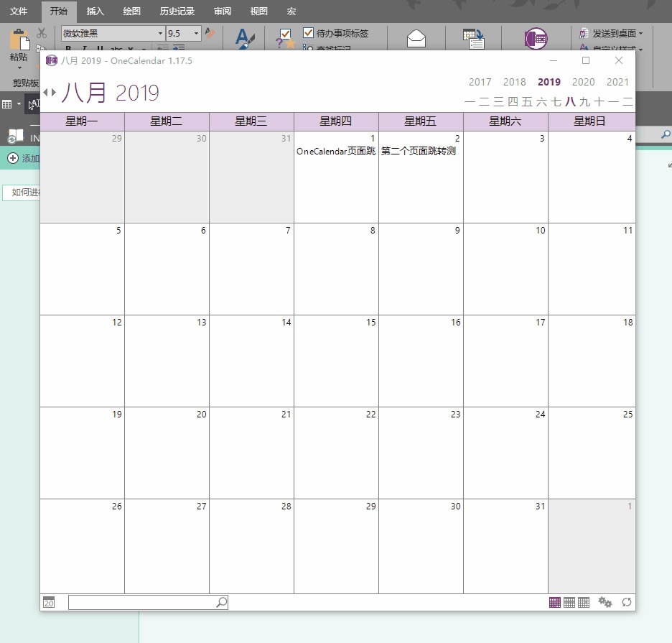Open the 文件 menu tab
This screenshot has height=643, width=672.
(x=19, y=11)
